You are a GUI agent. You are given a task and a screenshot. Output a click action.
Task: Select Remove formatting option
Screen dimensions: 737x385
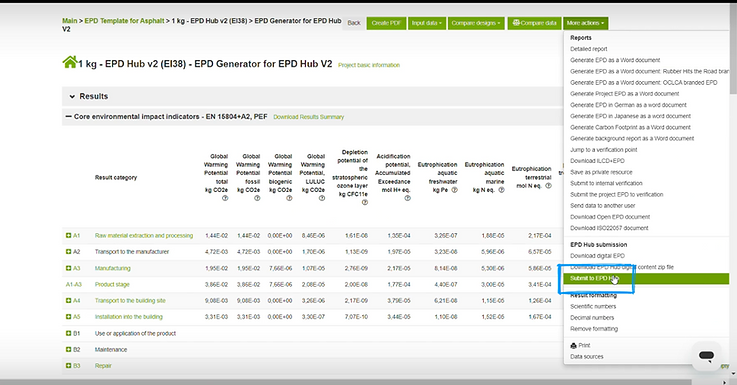coord(594,329)
